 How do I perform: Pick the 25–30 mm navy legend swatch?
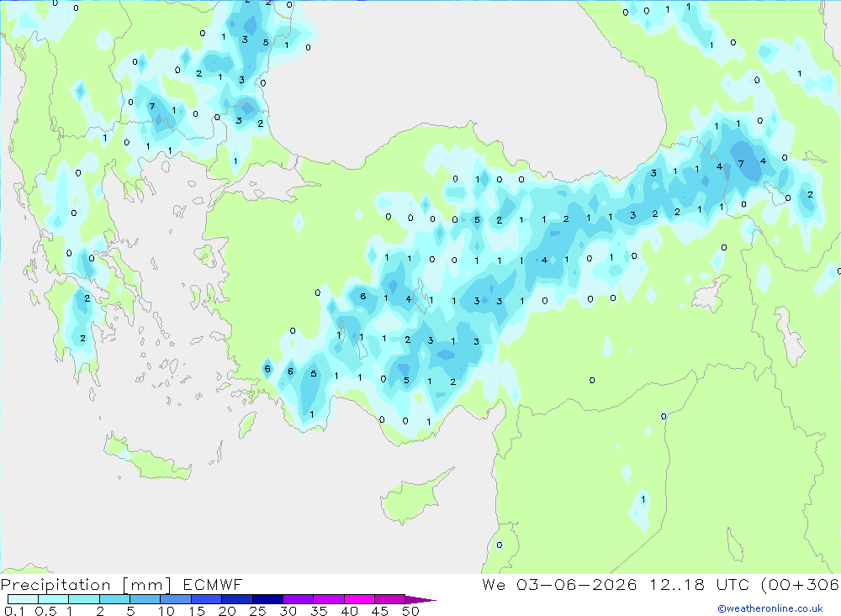point(267,599)
